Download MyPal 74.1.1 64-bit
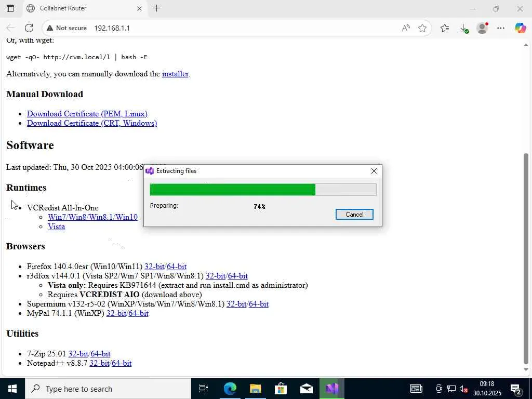532x399 pixels. (138, 313)
